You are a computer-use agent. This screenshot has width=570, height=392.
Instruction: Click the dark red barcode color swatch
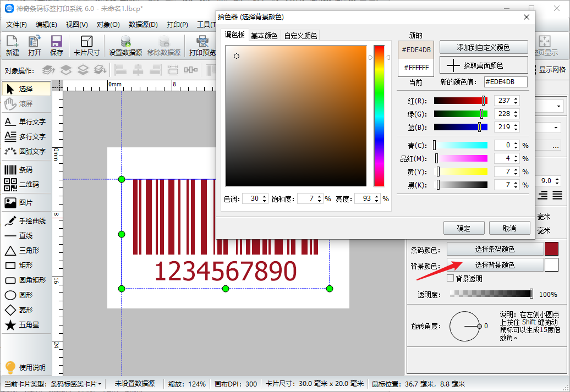(551, 249)
